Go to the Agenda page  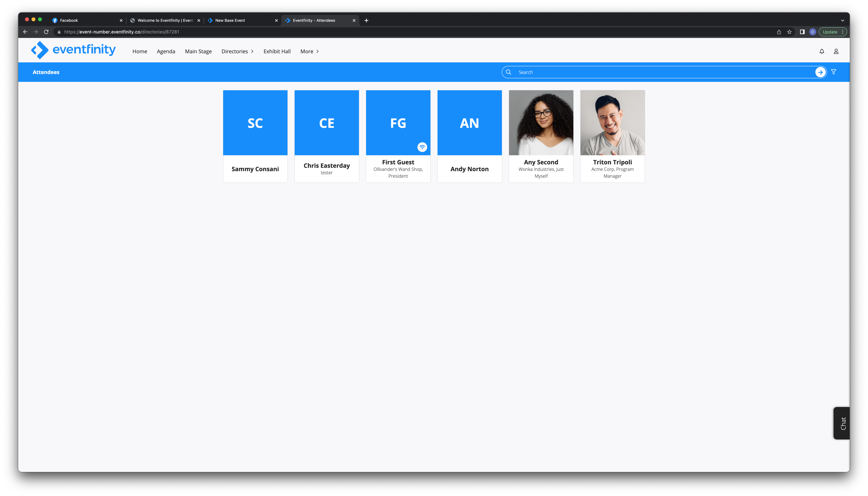(x=166, y=51)
